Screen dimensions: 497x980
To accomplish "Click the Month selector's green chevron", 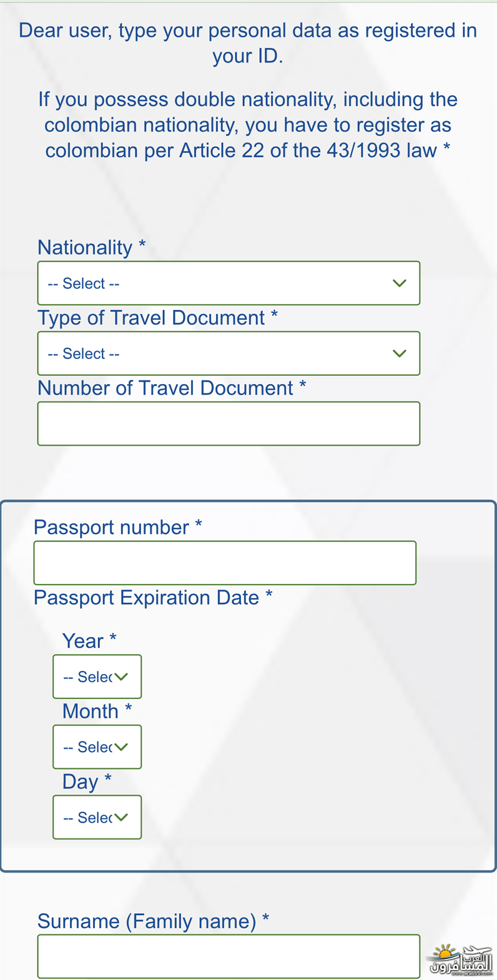I will click(121, 747).
